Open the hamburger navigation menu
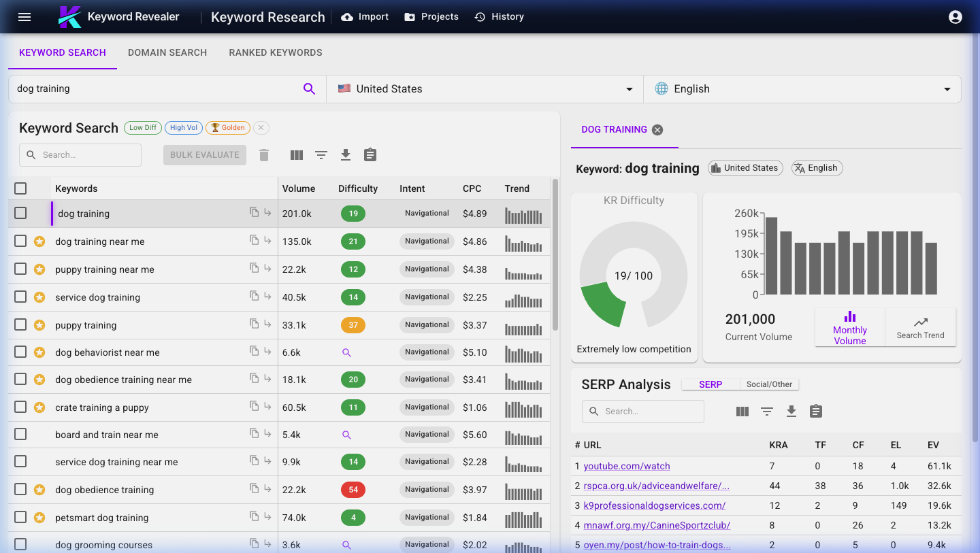The width and height of the screenshot is (980, 553). tap(24, 17)
